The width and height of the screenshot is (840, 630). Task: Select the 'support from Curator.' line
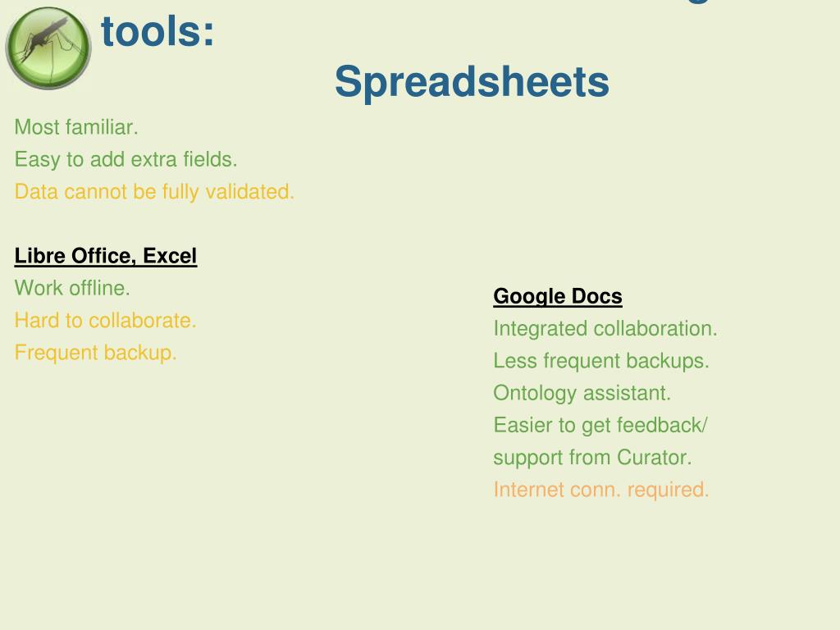[x=592, y=458]
